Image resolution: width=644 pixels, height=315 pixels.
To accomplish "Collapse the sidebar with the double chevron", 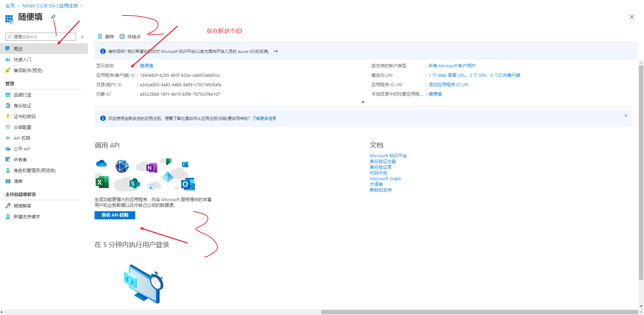I will [82, 37].
